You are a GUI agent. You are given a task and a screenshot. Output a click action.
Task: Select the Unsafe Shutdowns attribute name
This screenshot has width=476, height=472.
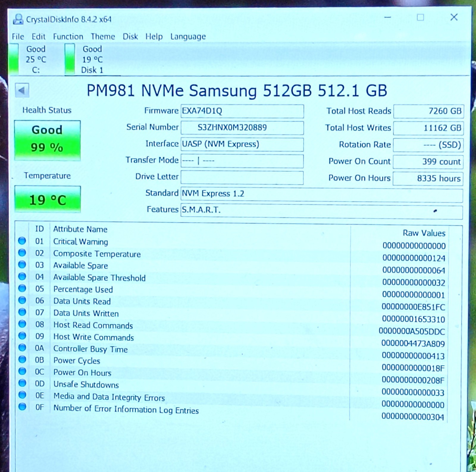click(x=86, y=385)
